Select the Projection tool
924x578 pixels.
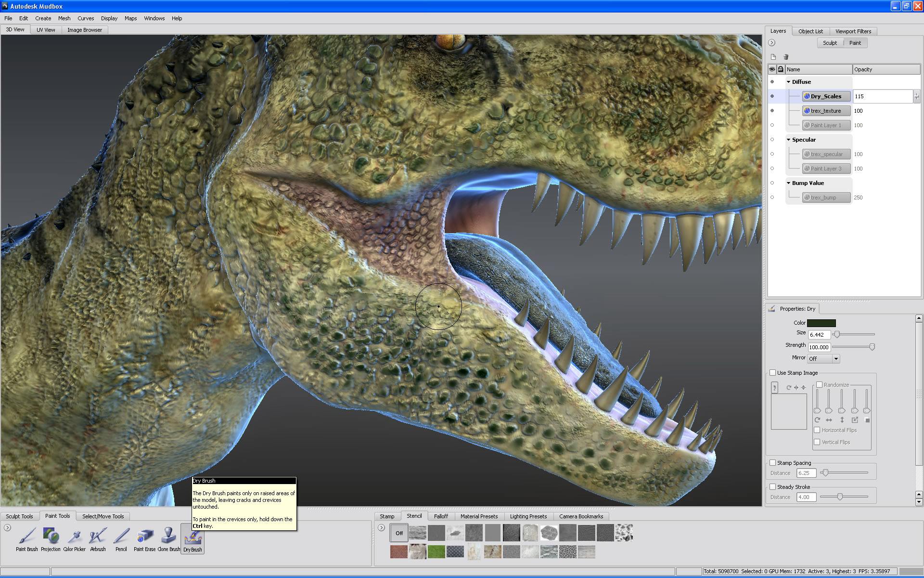pyautogui.click(x=51, y=537)
